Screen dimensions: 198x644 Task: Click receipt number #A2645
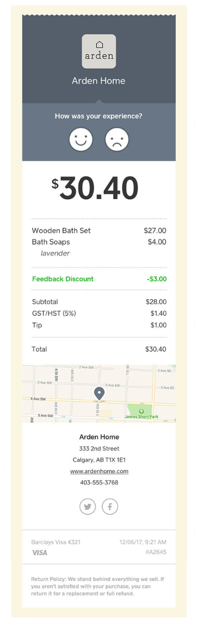(x=156, y=552)
